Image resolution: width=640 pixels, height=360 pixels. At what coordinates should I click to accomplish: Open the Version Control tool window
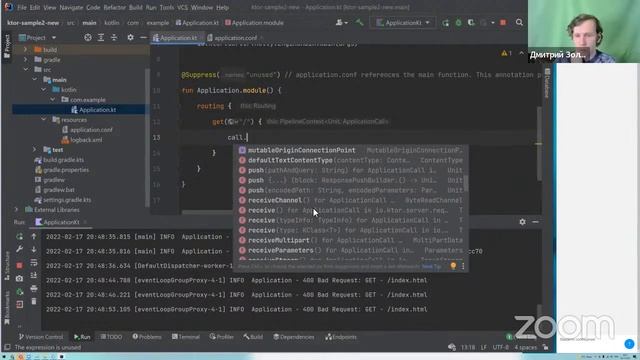[41, 337]
